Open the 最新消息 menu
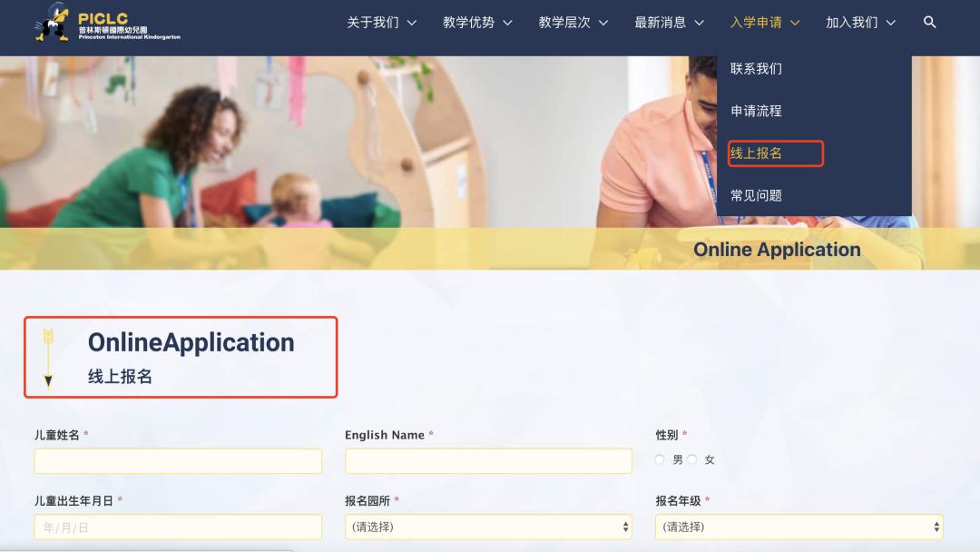This screenshot has width=980, height=552. [661, 22]
